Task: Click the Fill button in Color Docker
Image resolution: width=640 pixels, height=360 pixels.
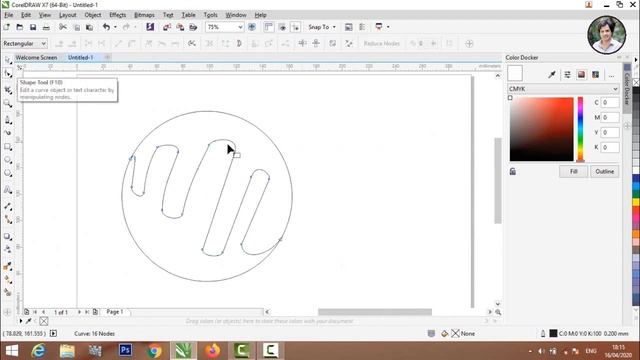Action: pyautogui.click(x=573, y=171)
